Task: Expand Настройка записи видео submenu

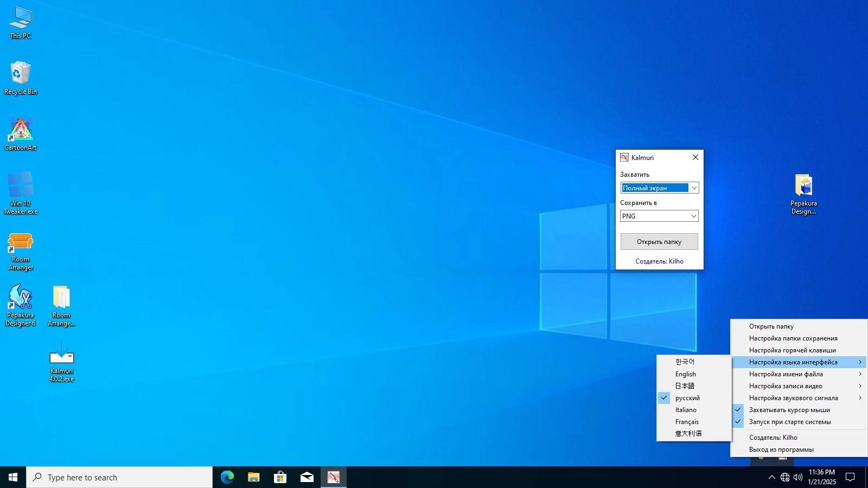Action: [x=799, y=386]
